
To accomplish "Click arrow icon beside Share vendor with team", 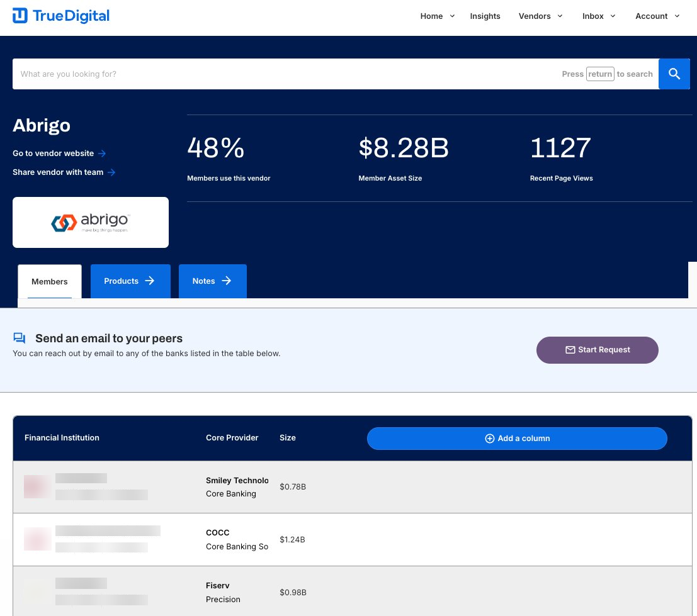I will pyautogui.click(x=111, y=172).
